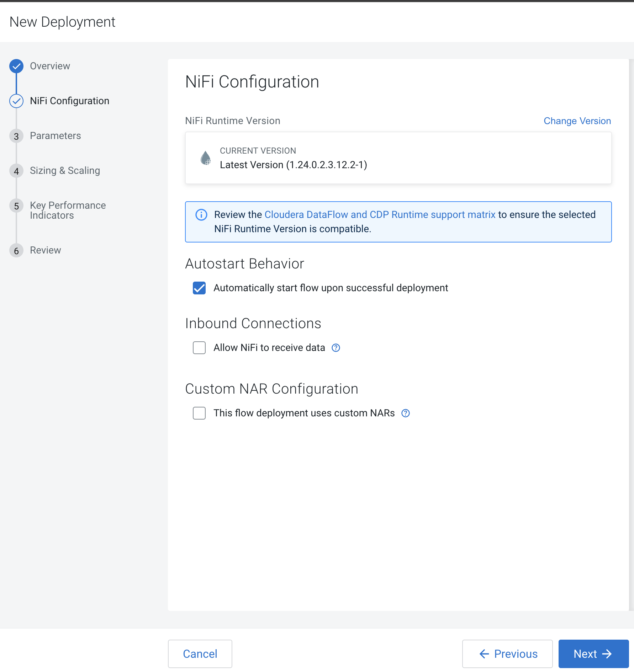Click the NiFi droplet version icon
This screenshot has height=672, width=634.
206,158
